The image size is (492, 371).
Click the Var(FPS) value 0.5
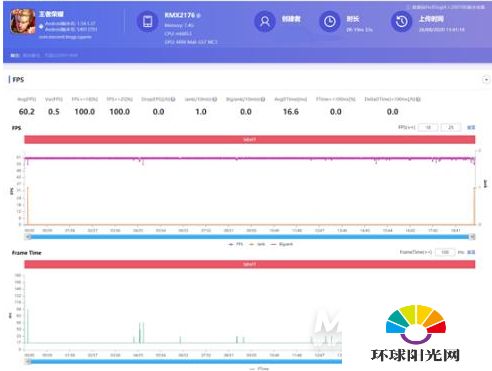54,112
